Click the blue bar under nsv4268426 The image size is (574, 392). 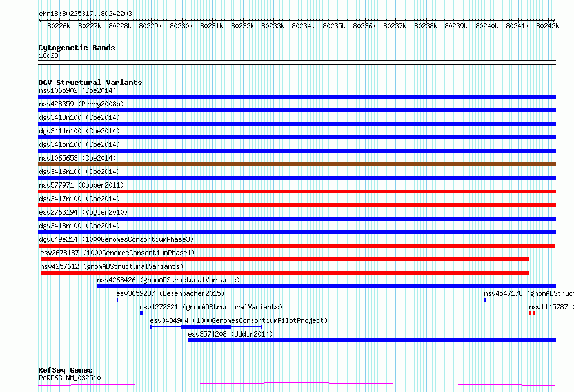[326, 286]
